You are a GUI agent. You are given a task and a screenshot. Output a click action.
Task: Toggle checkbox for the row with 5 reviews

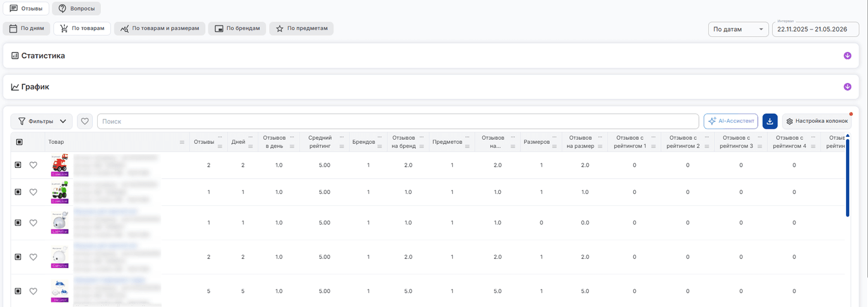click(x=18, y=291)
